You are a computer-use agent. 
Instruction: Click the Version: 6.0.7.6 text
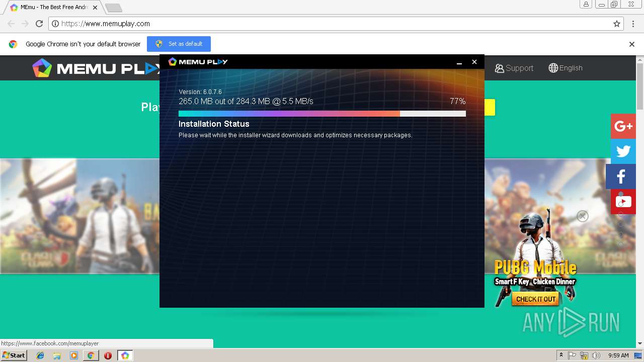(200, 92)
